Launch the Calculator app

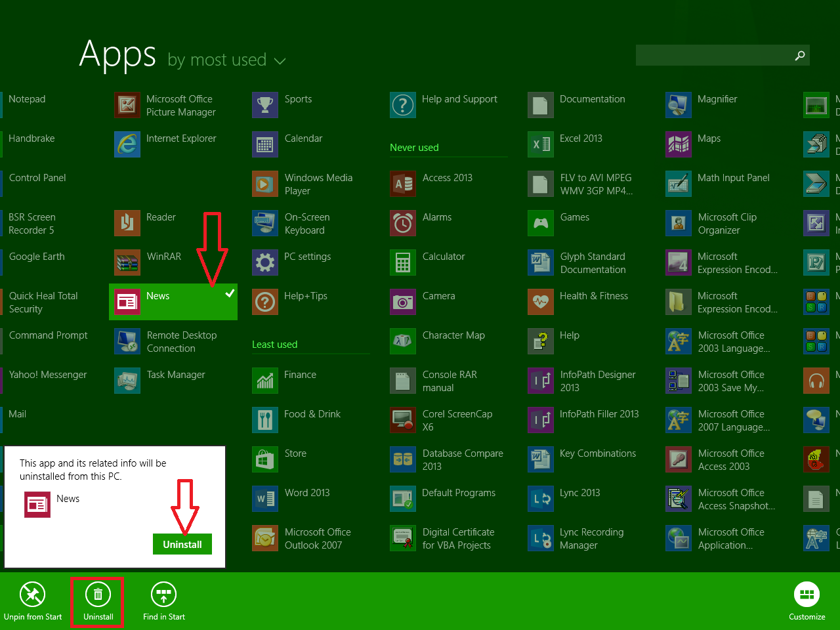[x=438, y=257]
